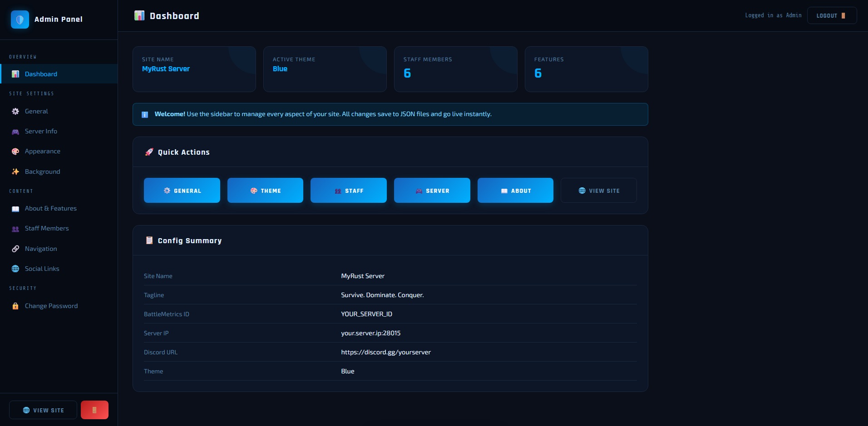Click the padlock icon beside Change Password

(x=15, y=306)
